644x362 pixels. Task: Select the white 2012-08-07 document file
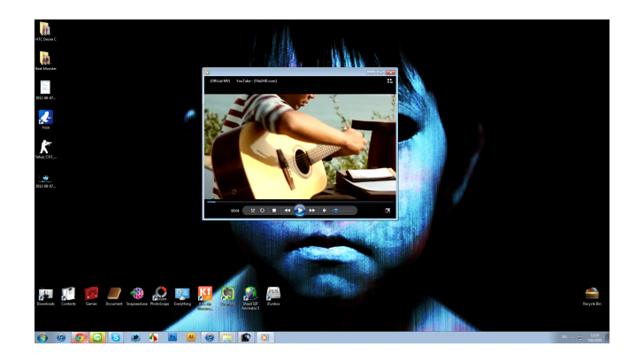[45, 90]
